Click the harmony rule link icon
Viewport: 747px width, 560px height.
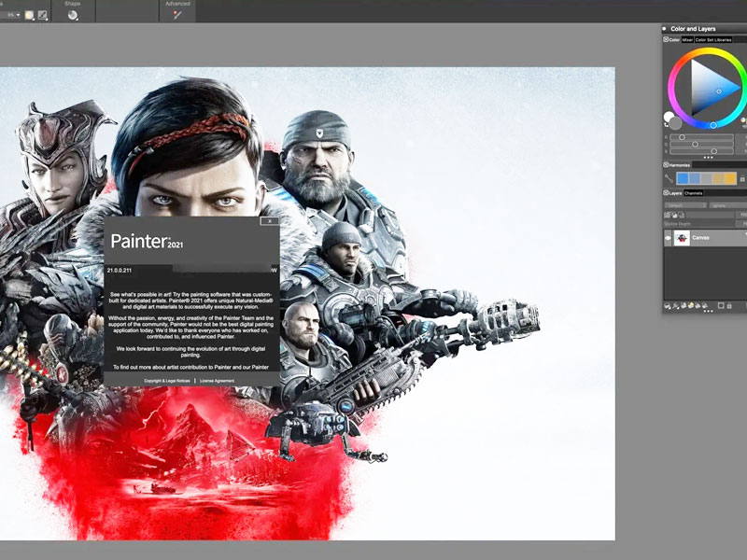(x=669, y=178)
